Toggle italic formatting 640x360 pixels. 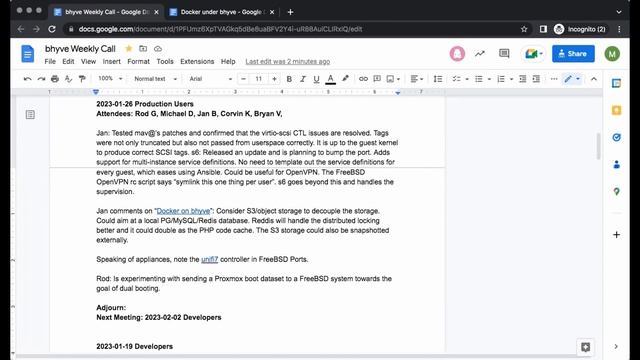point(302,79)
